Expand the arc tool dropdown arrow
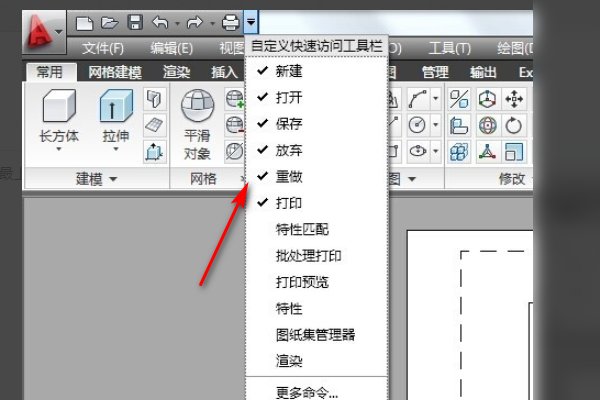 coord(435,99)
